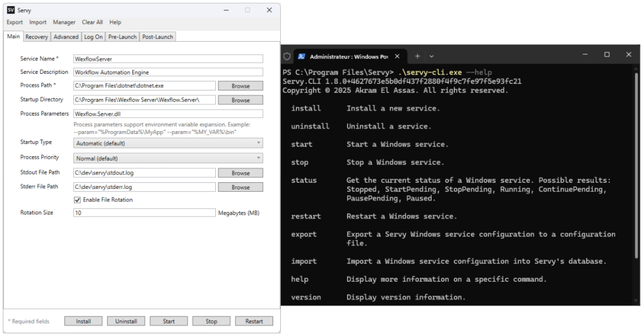The height and width of the screenshot is (336, 644).
Task: Open the Process Priority dropdown
Action: [168, 158]
